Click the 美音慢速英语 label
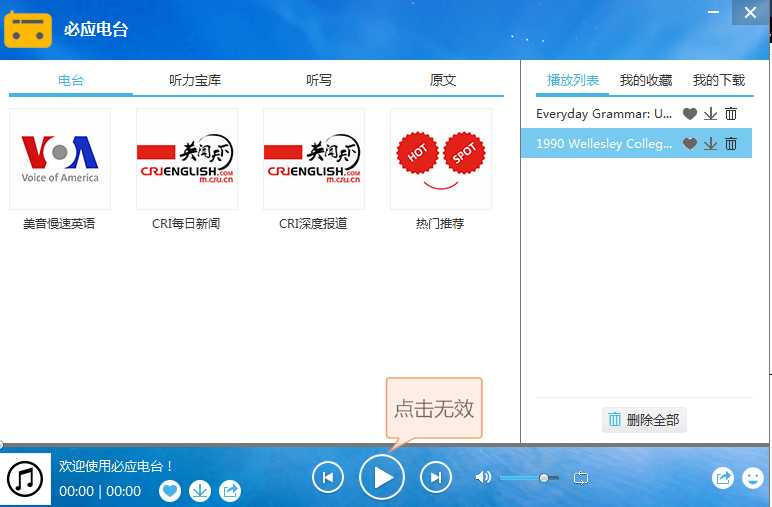Screen dimensions: 772x507 [x=59, y=223]
